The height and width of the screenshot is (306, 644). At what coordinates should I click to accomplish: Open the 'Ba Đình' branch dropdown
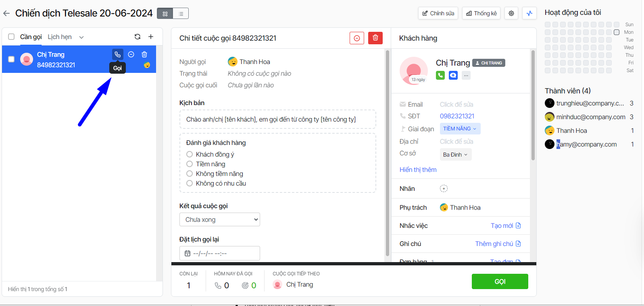point(455,155)
